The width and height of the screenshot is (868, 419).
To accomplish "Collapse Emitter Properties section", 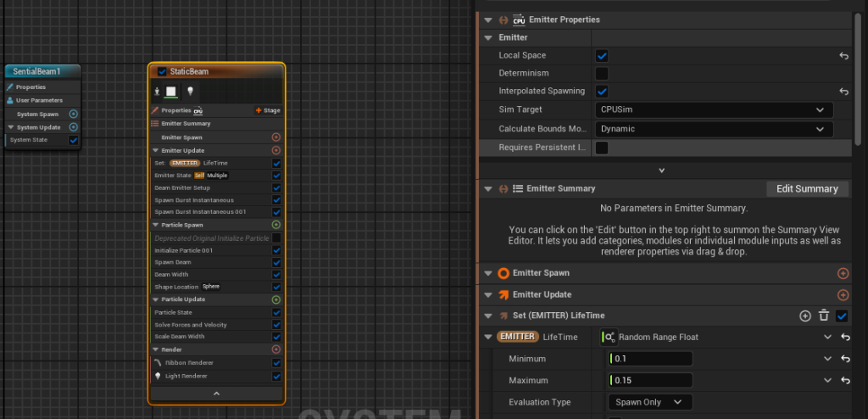I will (487, 20).
